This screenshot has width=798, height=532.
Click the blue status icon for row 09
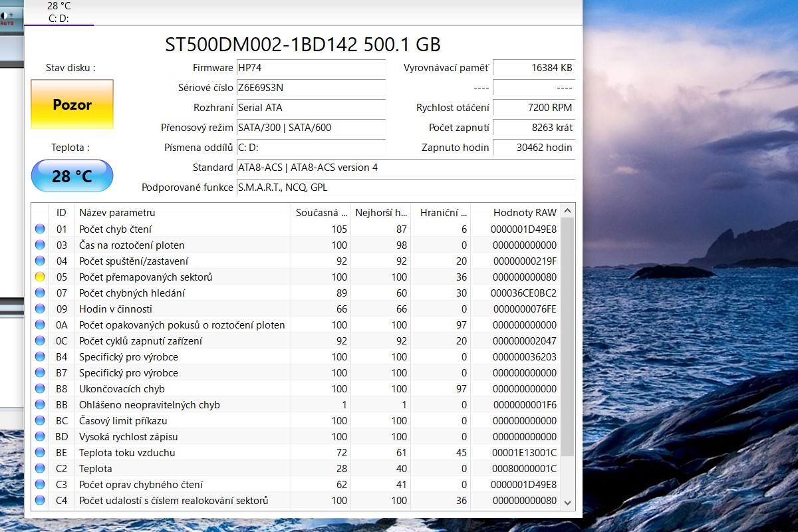40,309
